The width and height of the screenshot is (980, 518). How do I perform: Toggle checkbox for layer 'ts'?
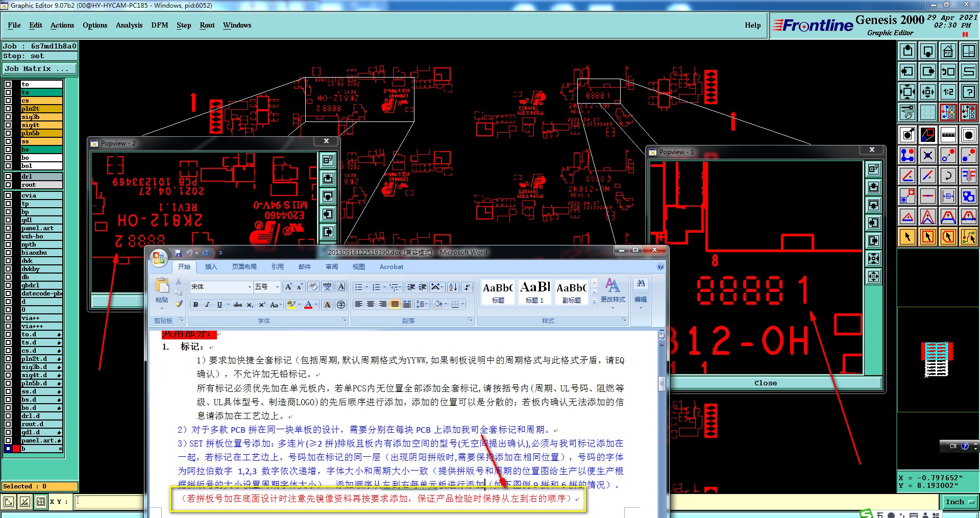click(x=8, y=92)
